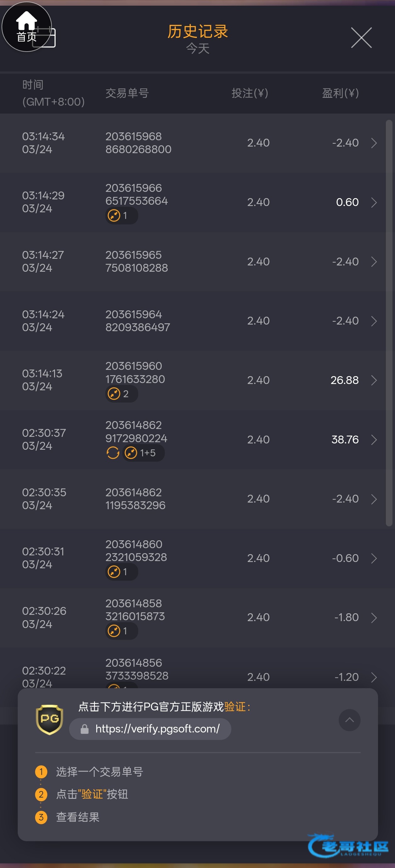Open the 02:30:35 record chevron
395x868 pixels.
(x=373, y=499)
